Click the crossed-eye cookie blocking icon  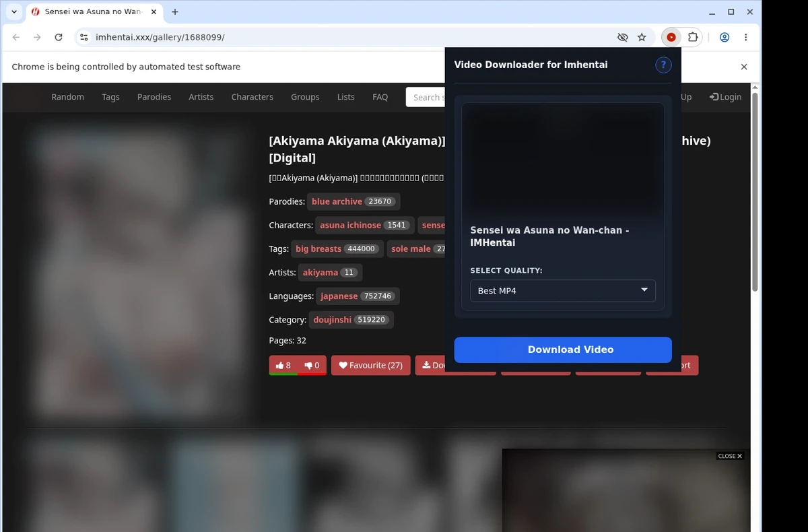[622, 37]
